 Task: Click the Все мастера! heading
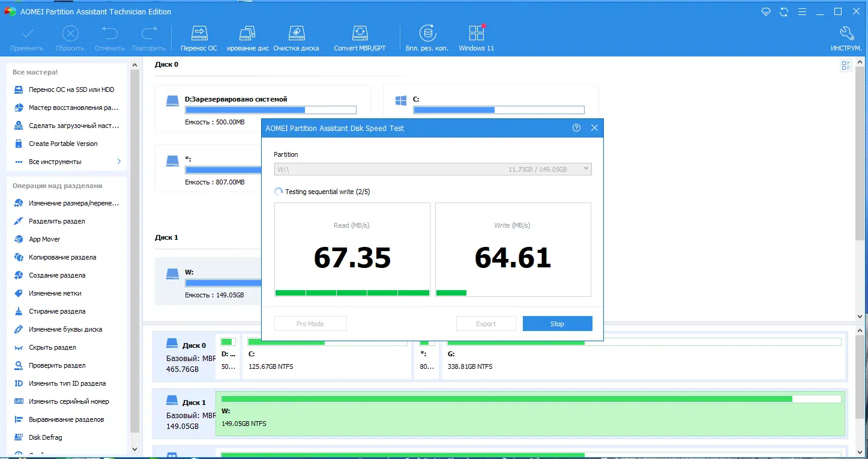(35, 72)
